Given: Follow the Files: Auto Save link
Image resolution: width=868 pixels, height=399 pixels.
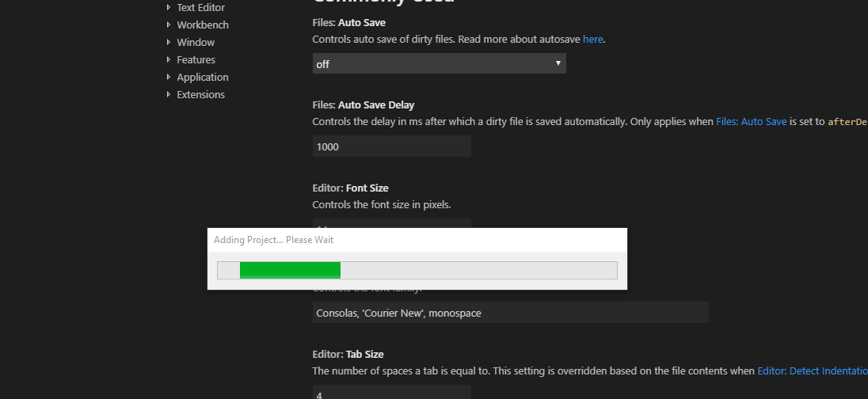Looking at the screenshot, I should (x=752, y=122).
